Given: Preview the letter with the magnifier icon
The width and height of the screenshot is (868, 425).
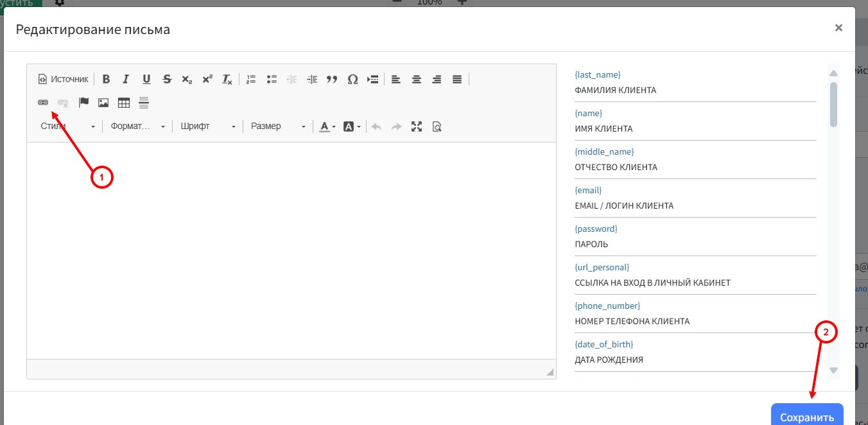Looking at the screenshot, I should (x=437, y=126).
